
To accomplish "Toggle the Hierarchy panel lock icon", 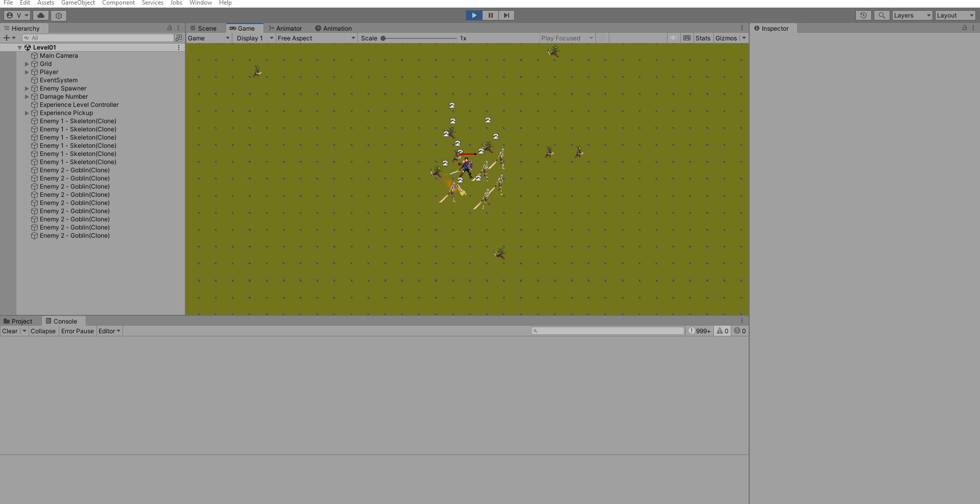I will 170,28.
